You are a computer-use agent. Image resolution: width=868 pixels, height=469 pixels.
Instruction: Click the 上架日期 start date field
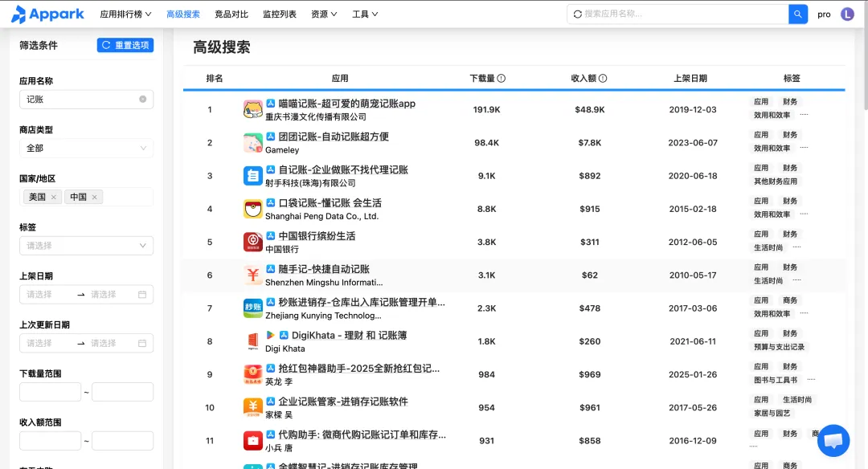point(47,294)
